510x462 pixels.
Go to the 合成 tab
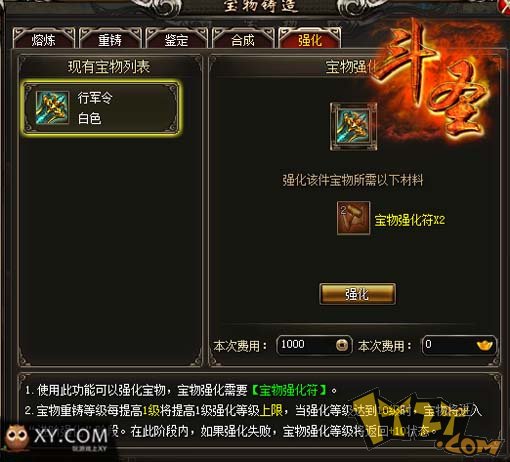tap(243, 39)
